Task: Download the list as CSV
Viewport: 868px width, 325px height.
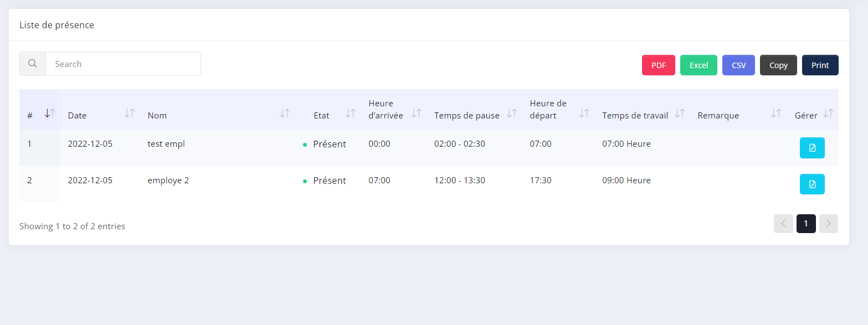Action: [738, 65]
